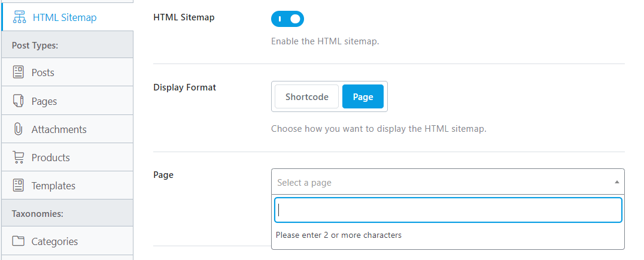Screen dimensions: 644x260
Task: Open the Categories sidebar tab
Action: (68, 241)
